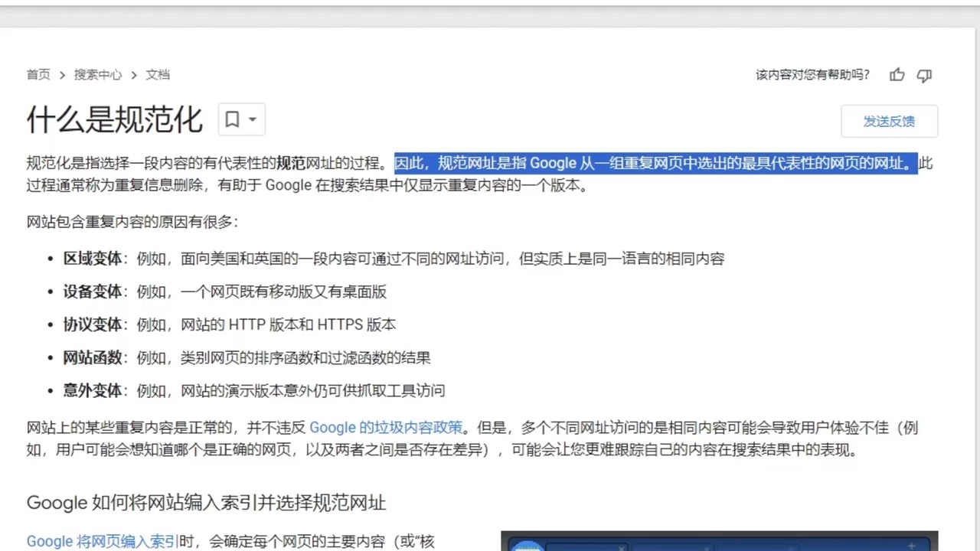Click the 发送反馈 button
980x551 pixels.
(x=889, y=121)
